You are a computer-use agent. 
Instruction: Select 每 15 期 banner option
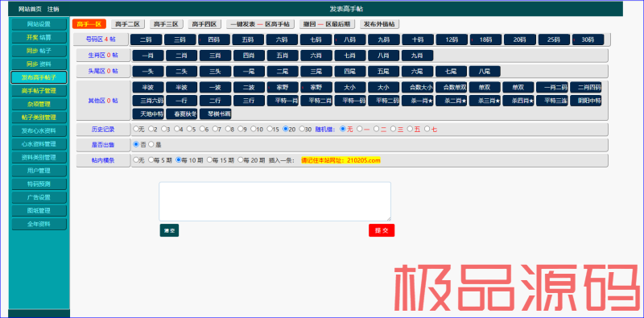pos(209,160)
